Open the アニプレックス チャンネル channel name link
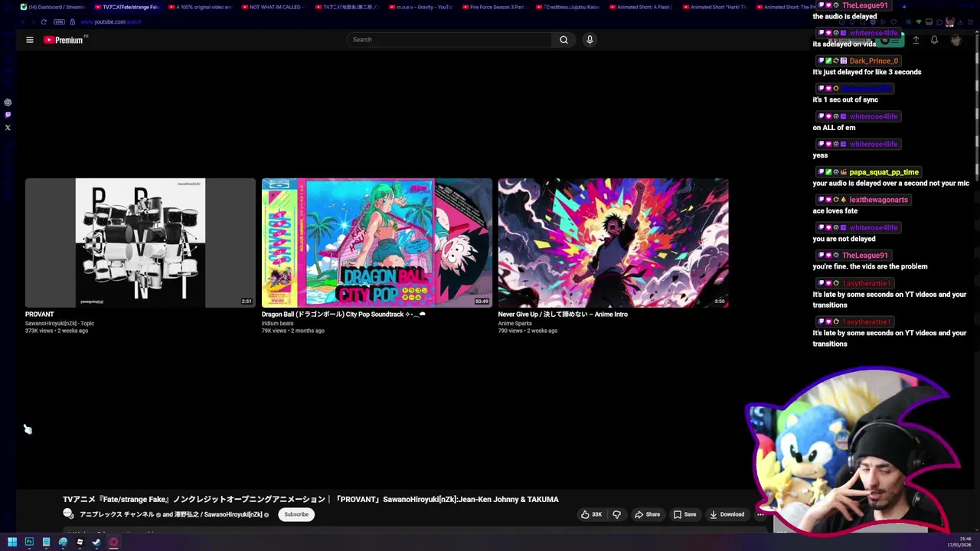Viewport: 980px width, 551px height. [117, 515]
